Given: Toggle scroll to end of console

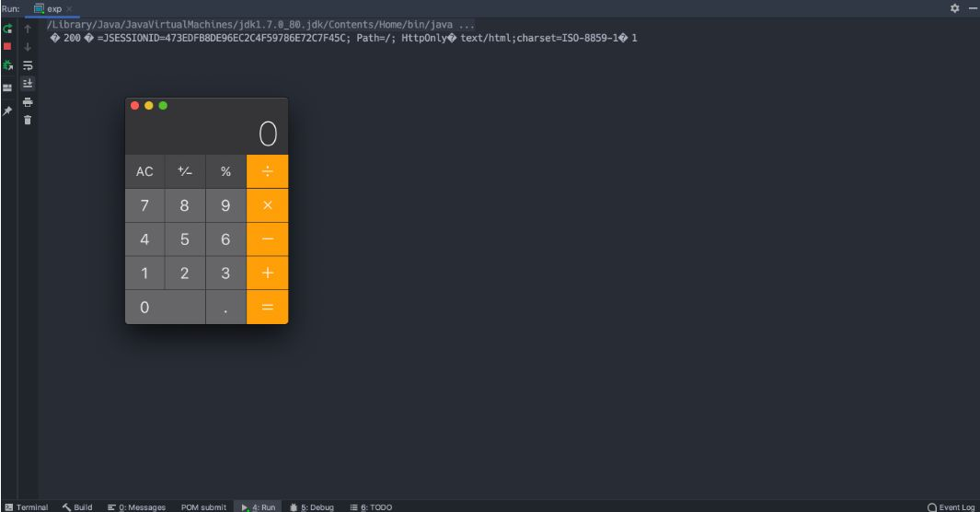Looking at the screenshot, I should coord(28,83).
